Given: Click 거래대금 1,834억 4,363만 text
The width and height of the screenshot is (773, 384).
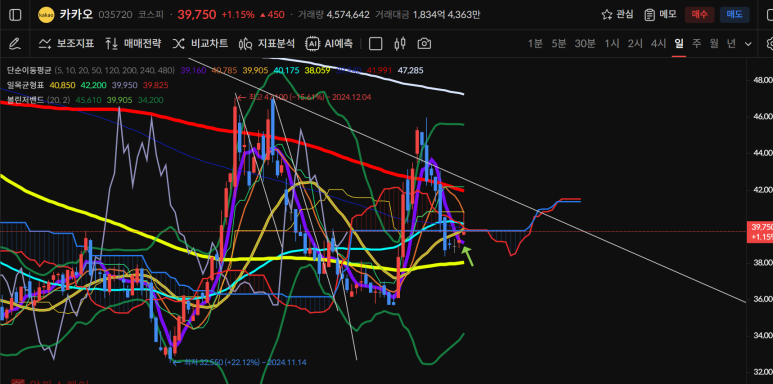Looking at the screenshot, I should (427, 15).
